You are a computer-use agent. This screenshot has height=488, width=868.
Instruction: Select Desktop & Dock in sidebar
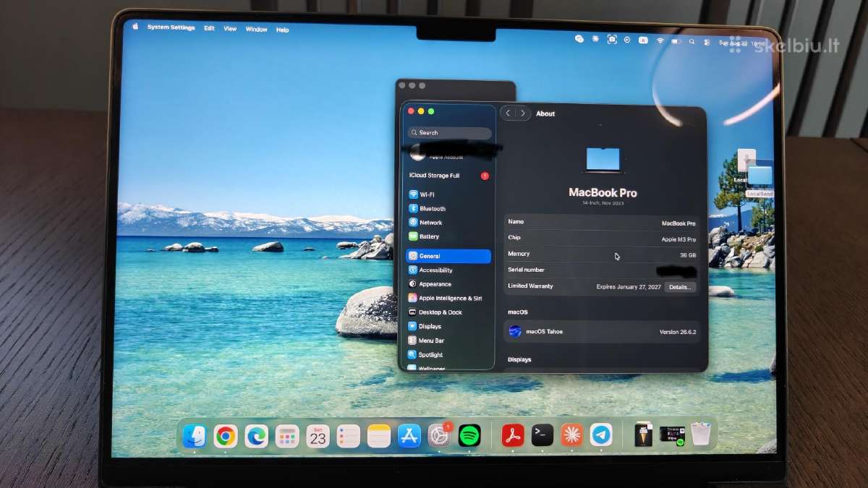pyautogui.click(x=448, y=312)
